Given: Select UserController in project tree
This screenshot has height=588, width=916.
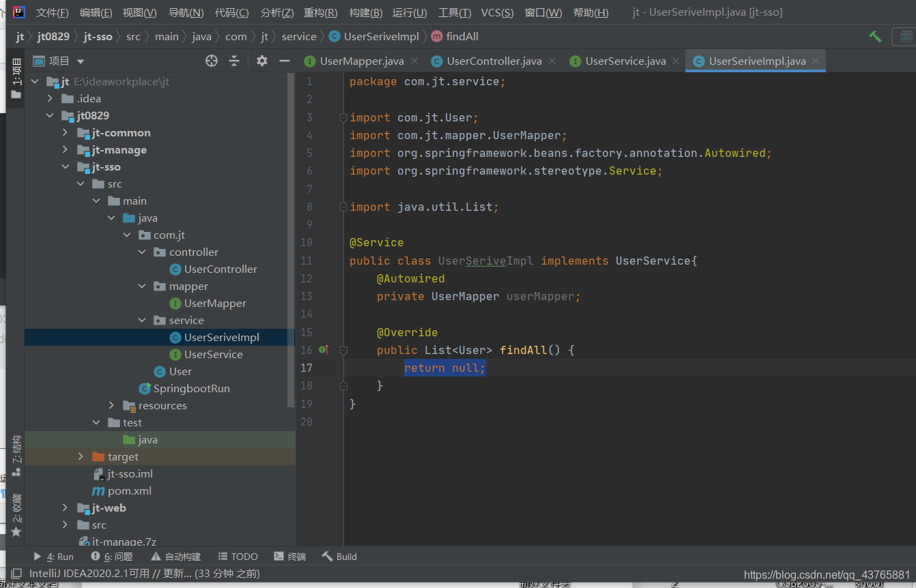Looking at the screenshot, I should 220,269.
